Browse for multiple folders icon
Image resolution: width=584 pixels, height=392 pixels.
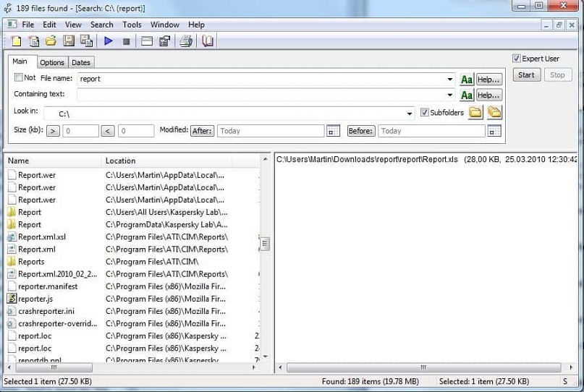tap(494, 112)
